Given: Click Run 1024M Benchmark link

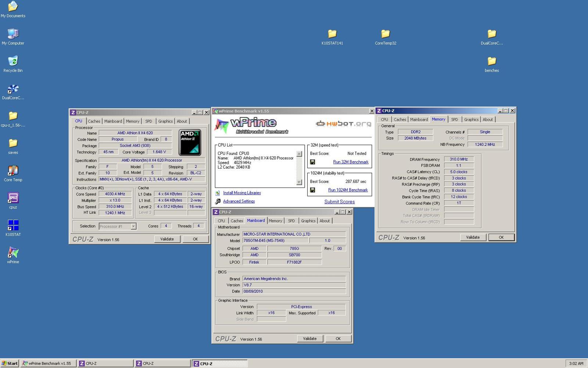Looking at the screenshot, I should click(348, 190).
